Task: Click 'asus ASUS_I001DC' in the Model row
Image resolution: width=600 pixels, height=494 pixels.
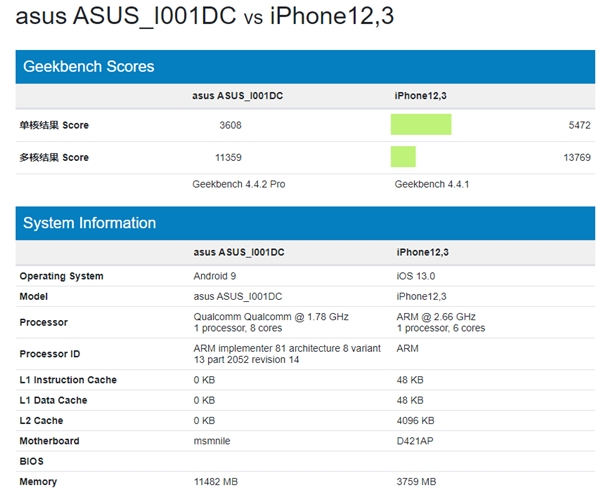Action: pyautogui.click(x=238, y=297)
